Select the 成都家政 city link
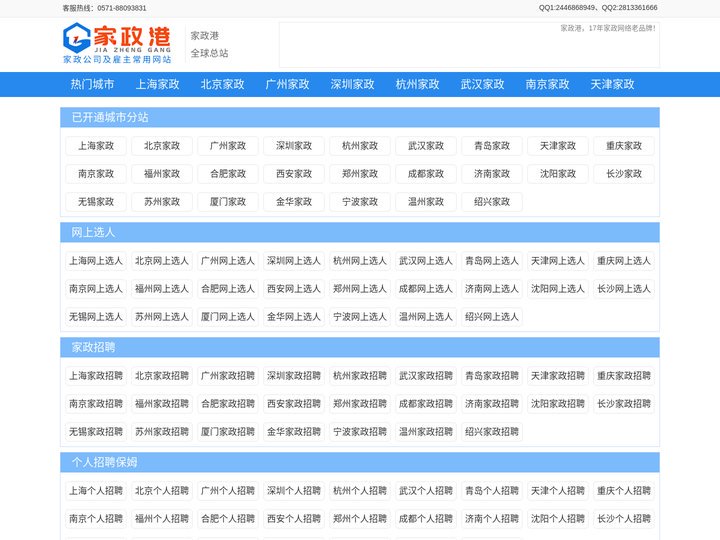The image size is (720, 540). tap(426, 174)
